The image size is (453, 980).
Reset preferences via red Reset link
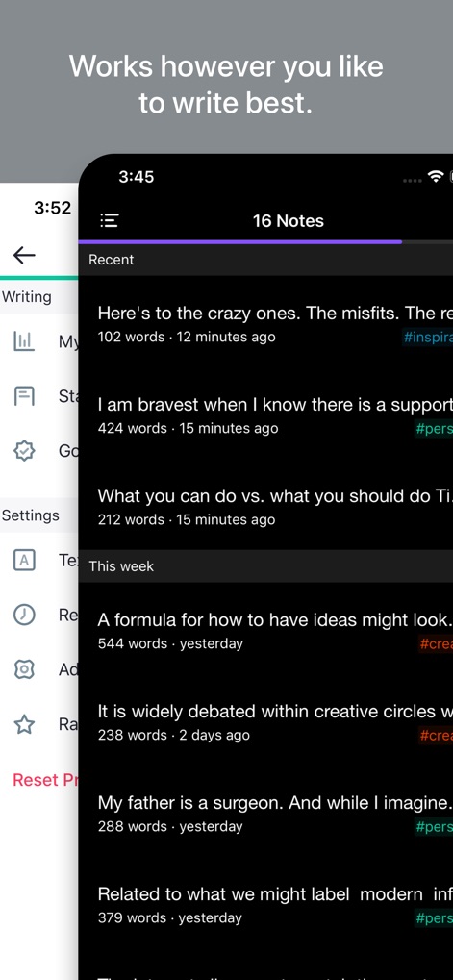click(x=44, y=779)
